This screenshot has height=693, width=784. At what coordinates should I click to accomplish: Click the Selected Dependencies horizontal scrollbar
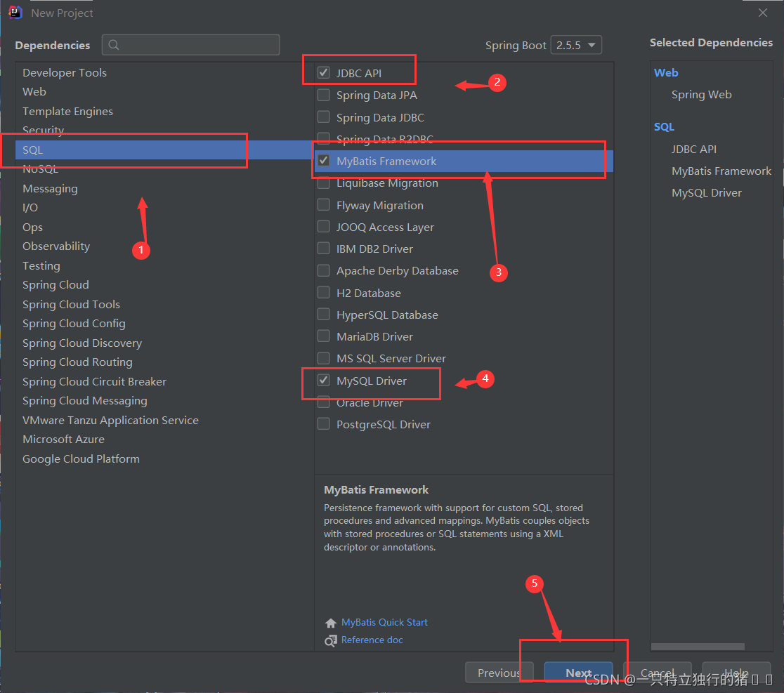[x=698, y=647]
